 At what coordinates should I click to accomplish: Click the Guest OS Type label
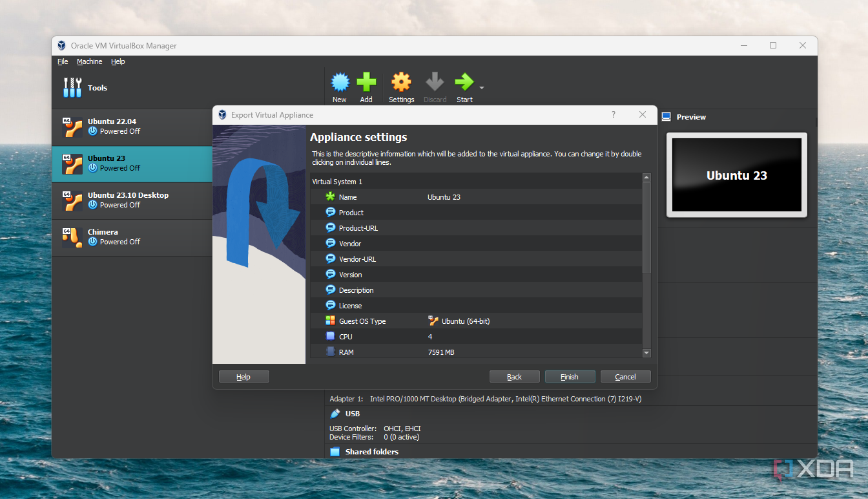[362, 321]
